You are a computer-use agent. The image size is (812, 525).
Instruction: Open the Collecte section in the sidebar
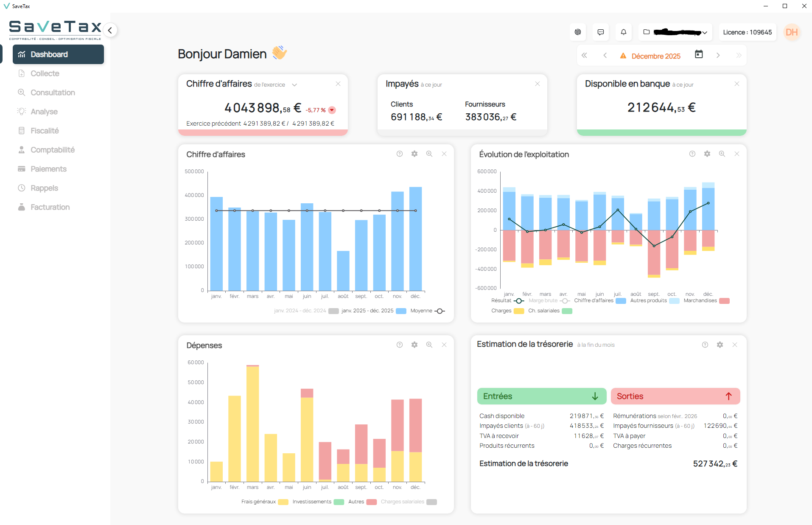[45, 73]
